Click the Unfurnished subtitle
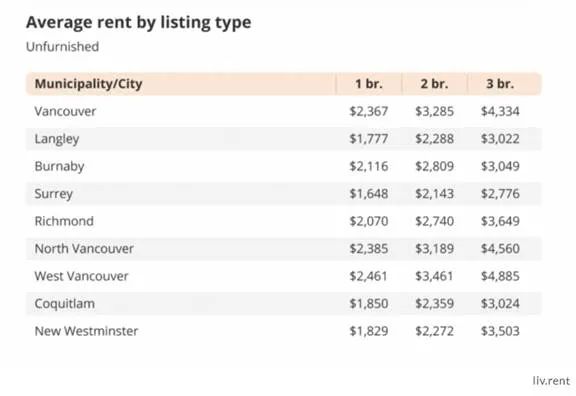This screenshot has width=576, height=396. [62, 47]
